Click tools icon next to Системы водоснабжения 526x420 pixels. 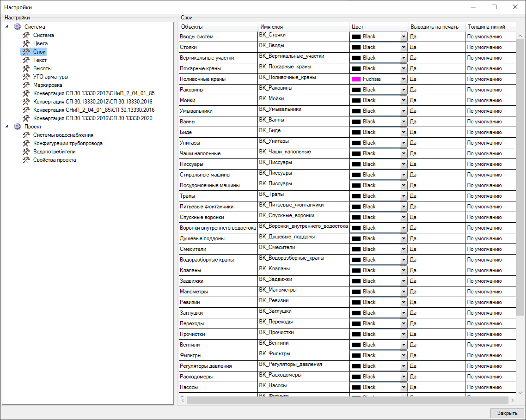(26, 135)
